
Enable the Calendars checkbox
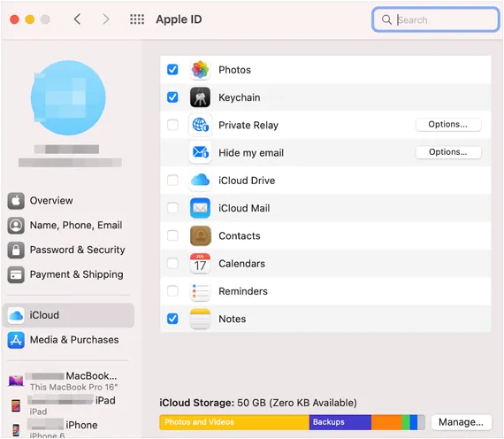point(172,263)
